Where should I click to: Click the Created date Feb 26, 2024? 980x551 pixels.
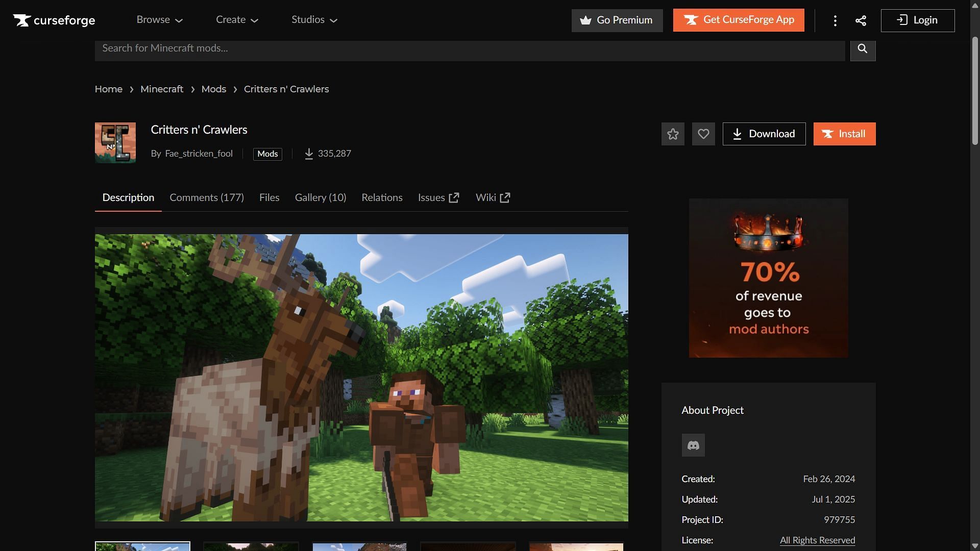(829, 479)
